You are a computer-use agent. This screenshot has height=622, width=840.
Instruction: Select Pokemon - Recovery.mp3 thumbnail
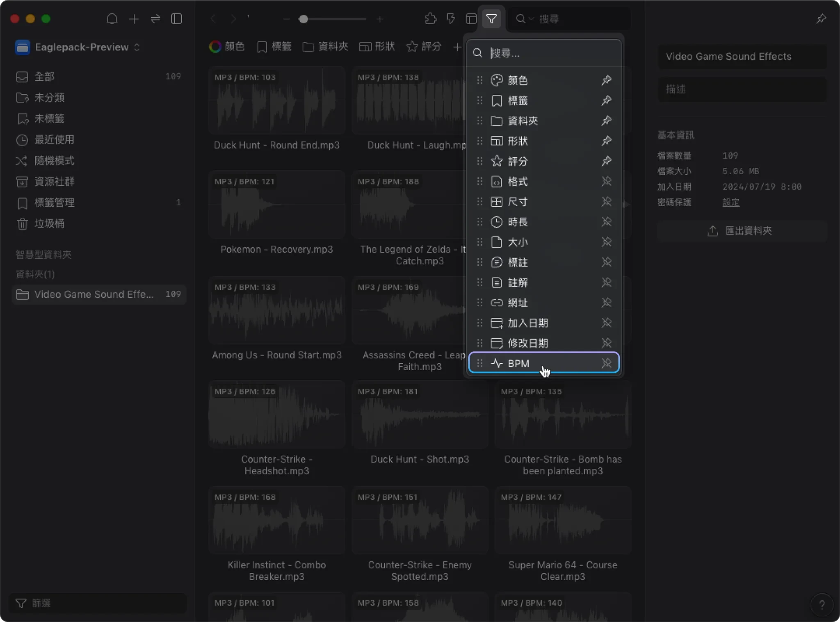(x=277, y=205)
